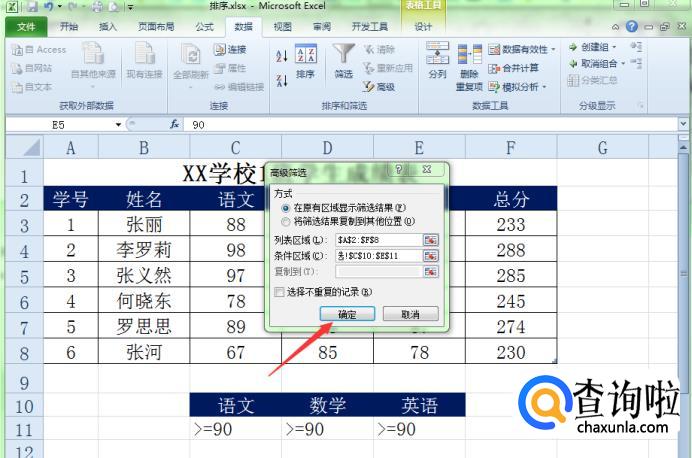Click the 语文 criteria header in row 10
692x458 pixels.
click(x=236, y=405)
